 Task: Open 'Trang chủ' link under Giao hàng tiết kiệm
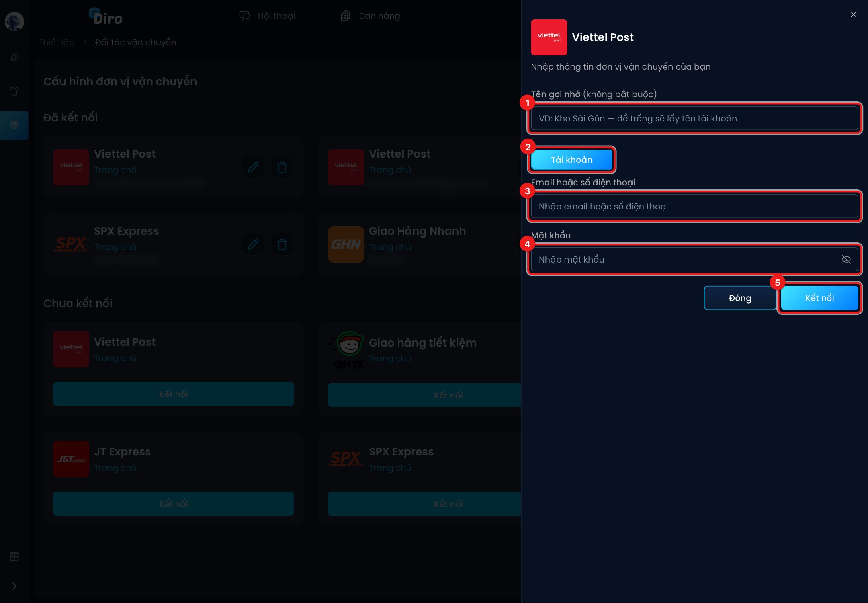(390, 358)
